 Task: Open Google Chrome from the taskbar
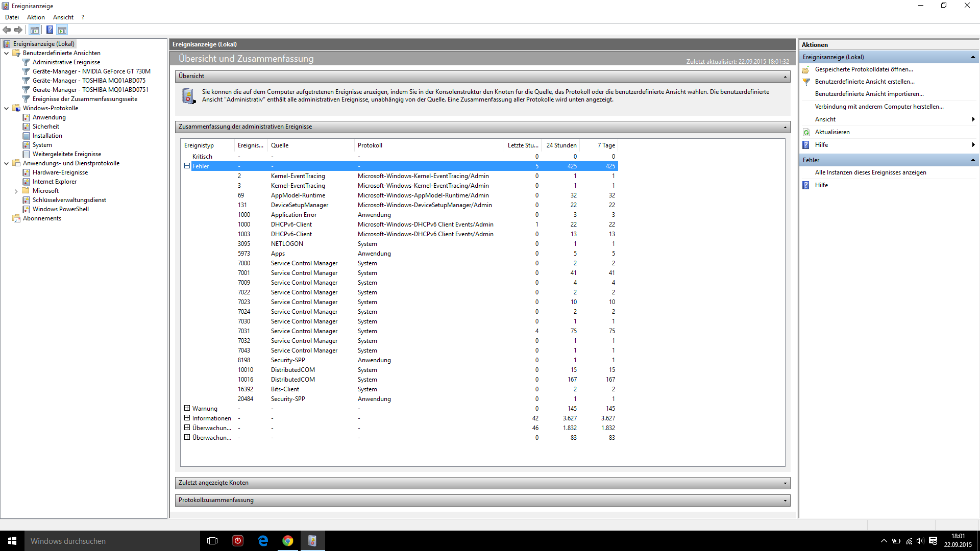[x=288, y=541]
